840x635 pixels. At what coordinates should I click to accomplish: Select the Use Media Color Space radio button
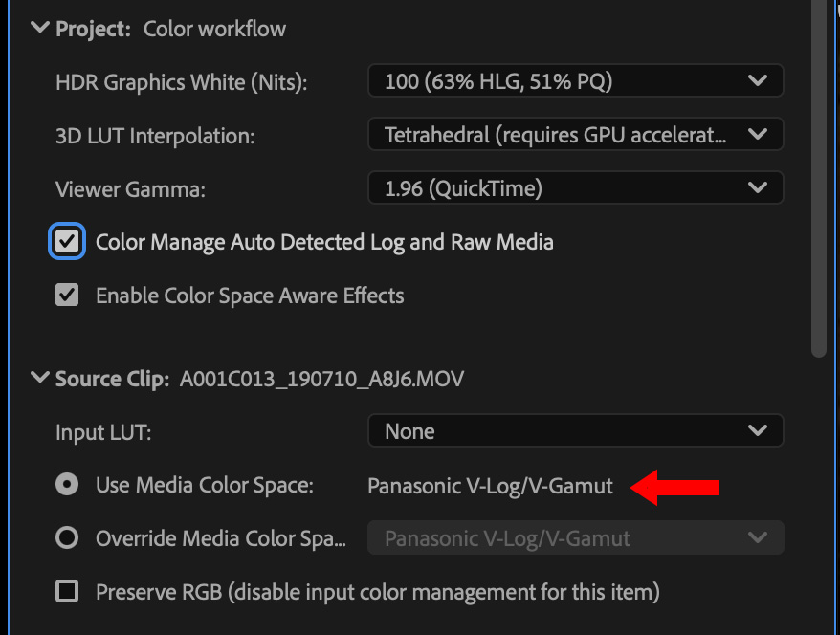coord(67,485)
